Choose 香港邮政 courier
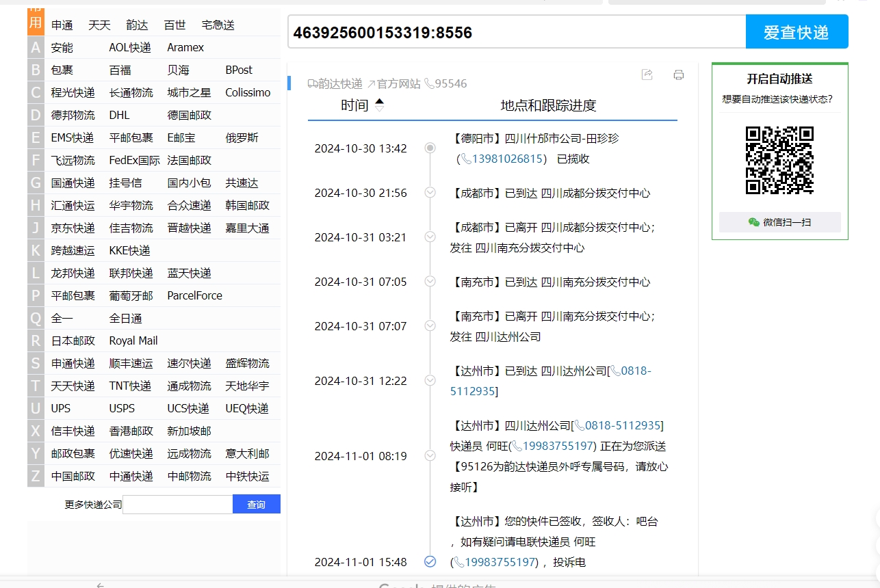This screenshot has height=588, width=880. pyautogui.click(x=131, y=431)
